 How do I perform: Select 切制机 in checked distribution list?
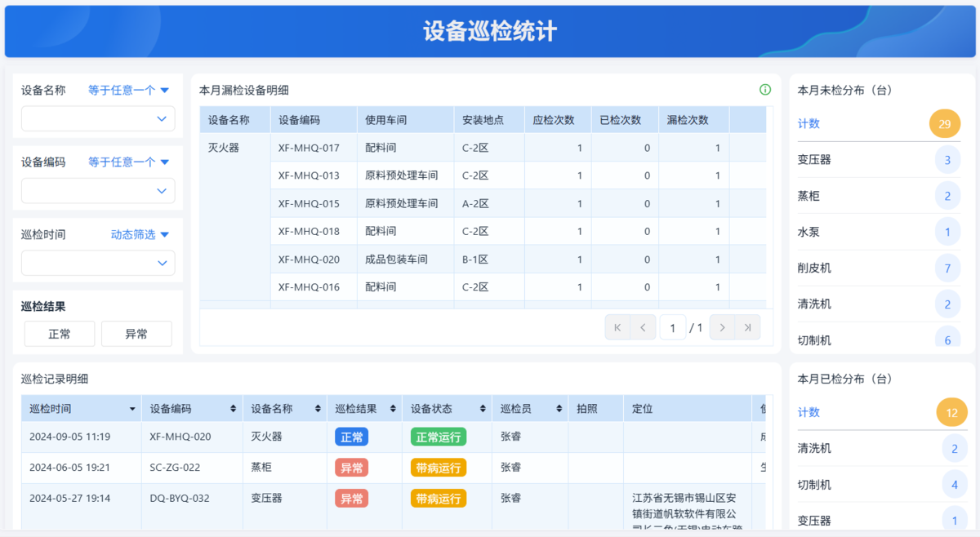pos(814,485)
